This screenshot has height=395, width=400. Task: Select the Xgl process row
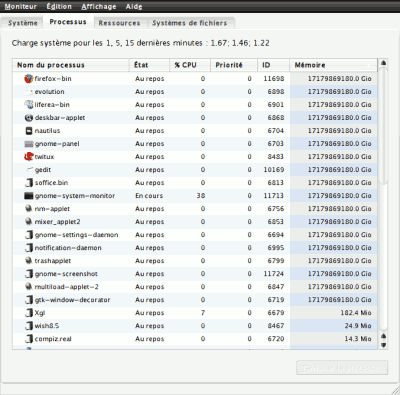pos(195,313)
